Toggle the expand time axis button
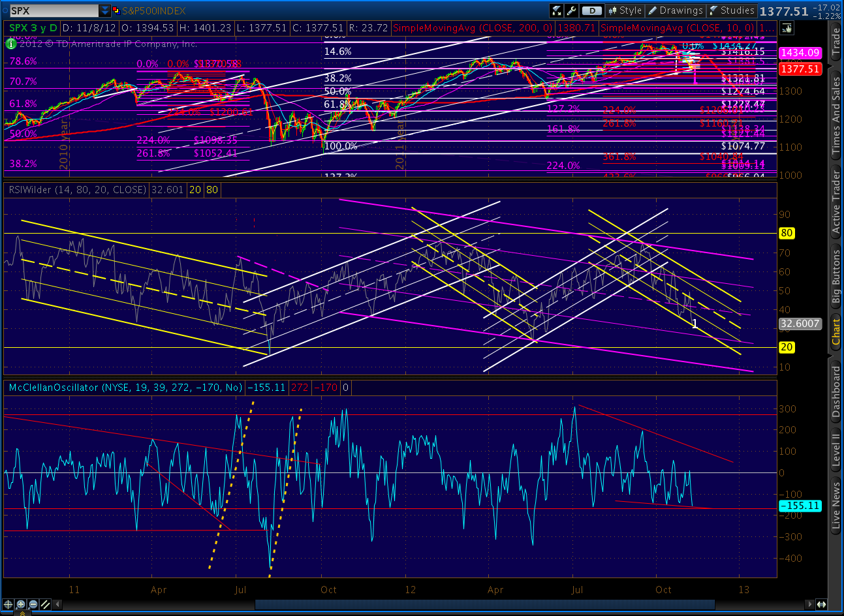 821,604
